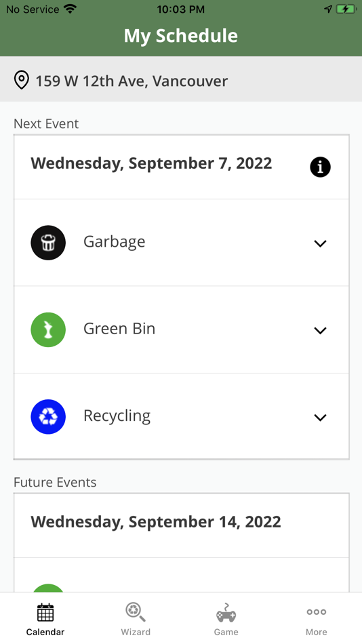
Task: Tap the 159 W 12th Ave address
Action: (132, 81)
